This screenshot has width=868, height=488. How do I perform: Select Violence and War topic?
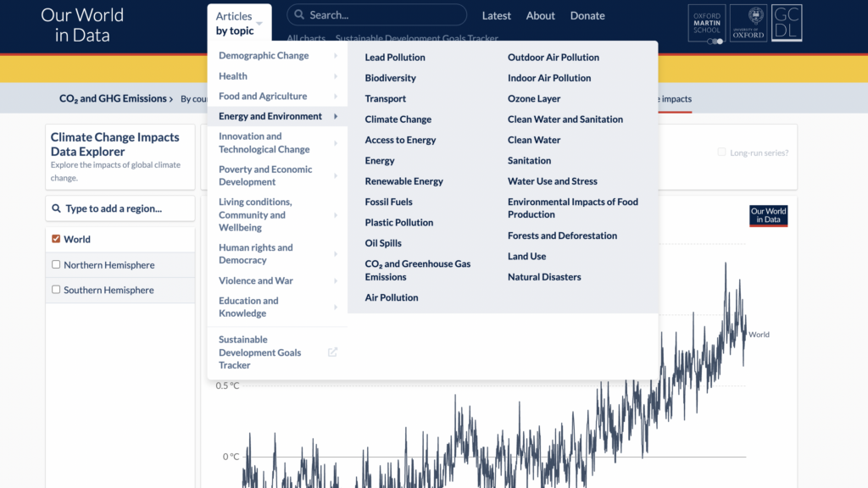coord(256,280)
